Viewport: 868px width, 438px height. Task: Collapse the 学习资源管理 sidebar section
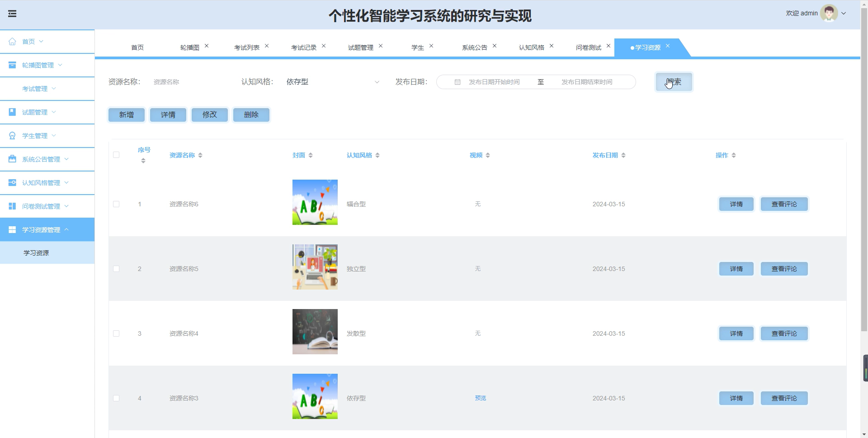click(x=66, y=229)
